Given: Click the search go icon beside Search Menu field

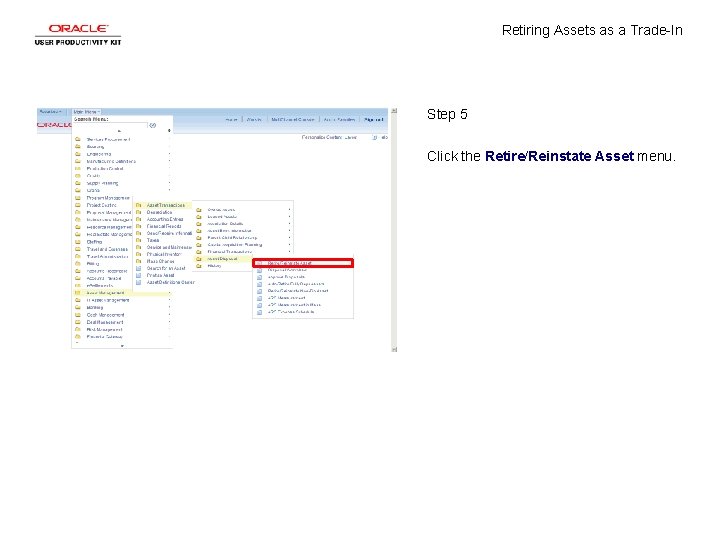Looking at the screenshot, I should 153,125.
